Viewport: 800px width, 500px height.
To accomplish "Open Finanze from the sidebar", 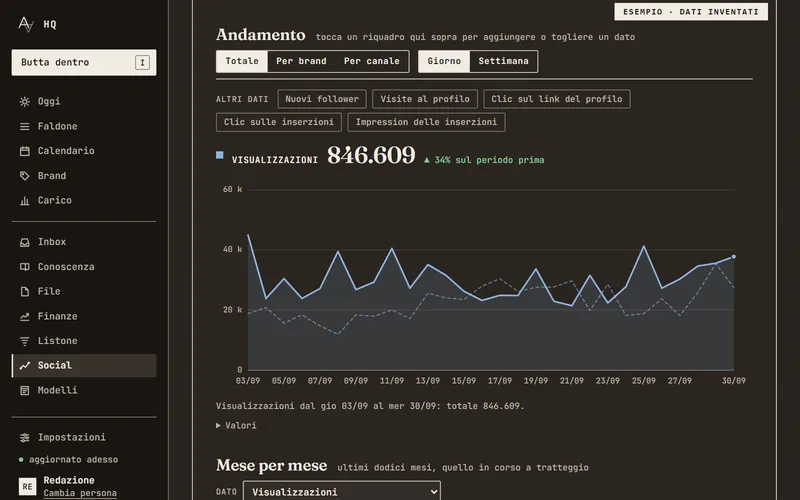I will coord(84,316).
